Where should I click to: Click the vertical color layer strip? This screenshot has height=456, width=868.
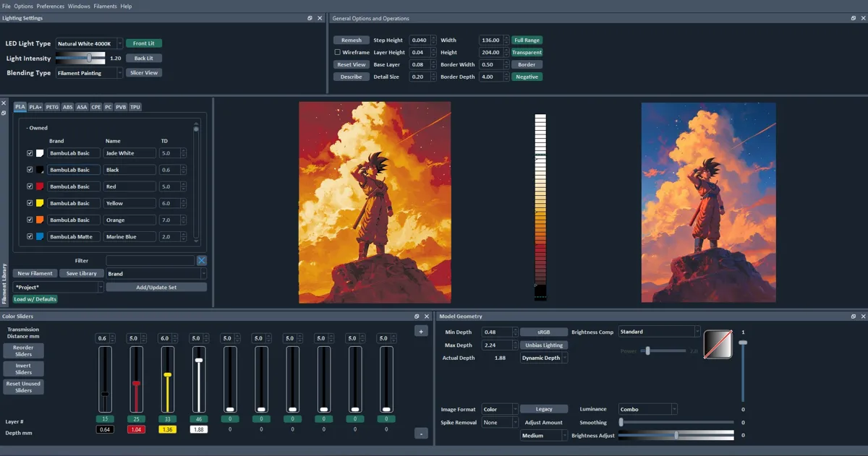540,207
